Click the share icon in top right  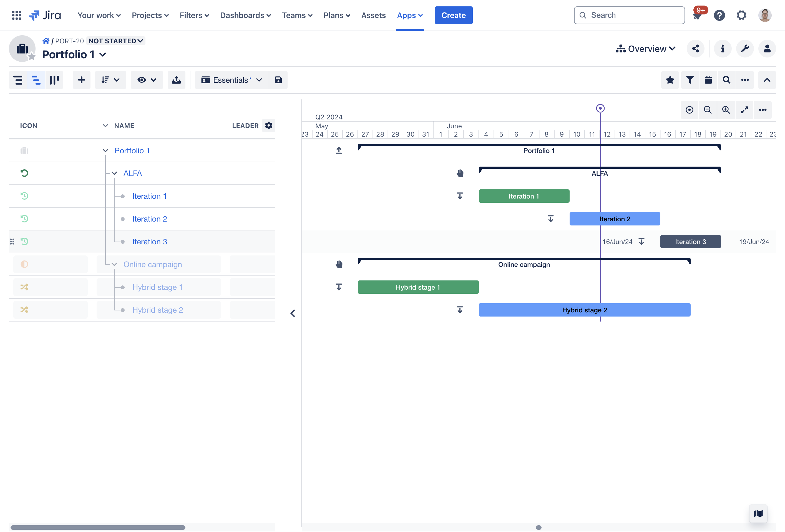click(695, 49)
